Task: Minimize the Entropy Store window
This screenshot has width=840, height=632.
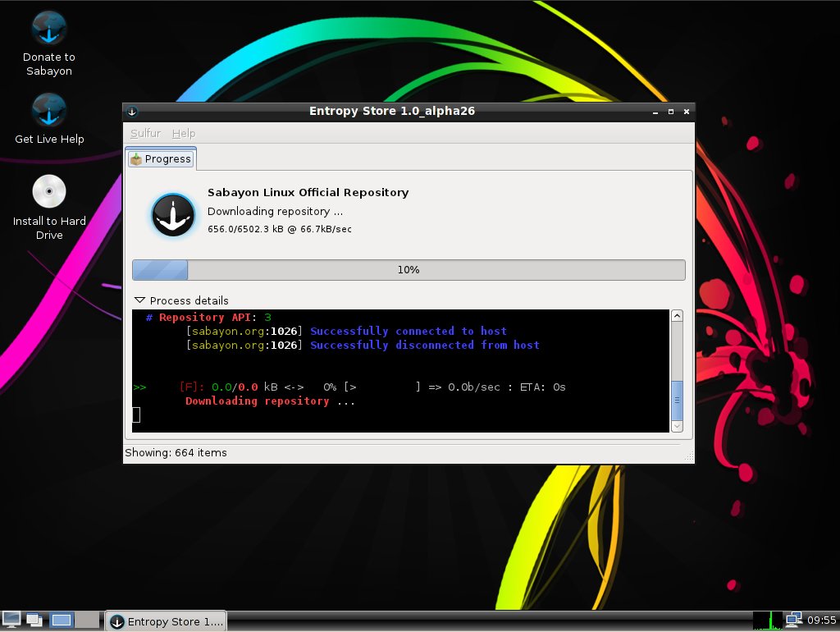Action: click(x=655, y=112)
